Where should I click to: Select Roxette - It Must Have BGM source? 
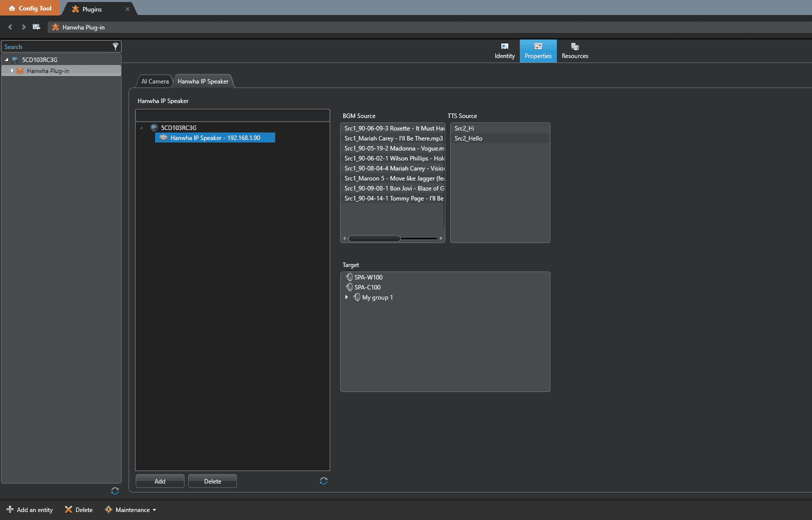(393, 128)
